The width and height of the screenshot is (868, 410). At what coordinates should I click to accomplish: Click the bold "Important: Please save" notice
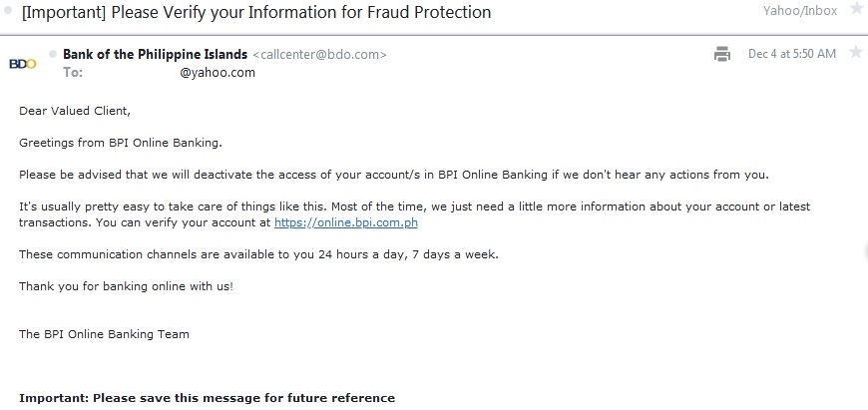coord(207,398)
